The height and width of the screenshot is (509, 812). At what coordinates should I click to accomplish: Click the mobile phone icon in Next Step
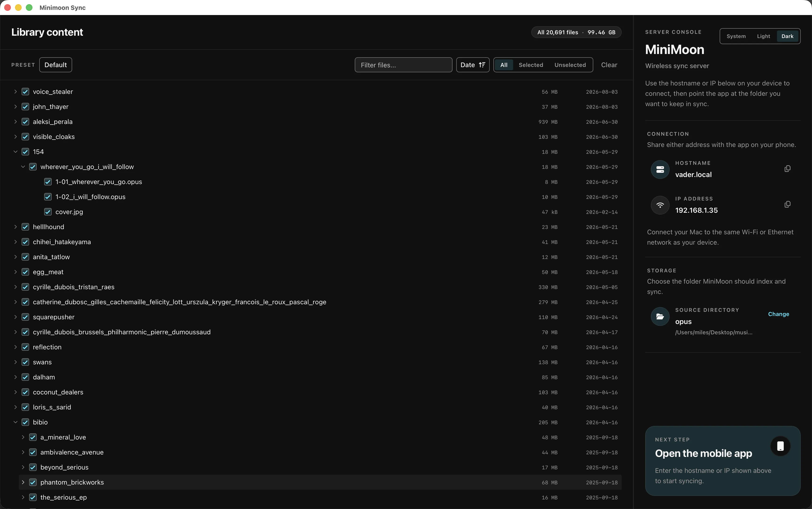(780, 446)
